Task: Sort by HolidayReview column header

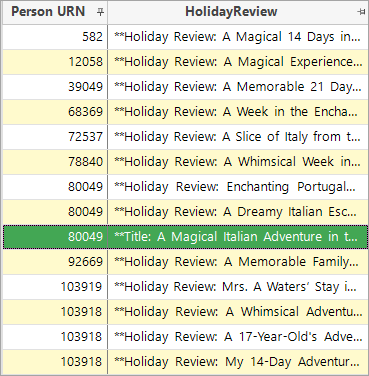Action: (x=231, y=12)
